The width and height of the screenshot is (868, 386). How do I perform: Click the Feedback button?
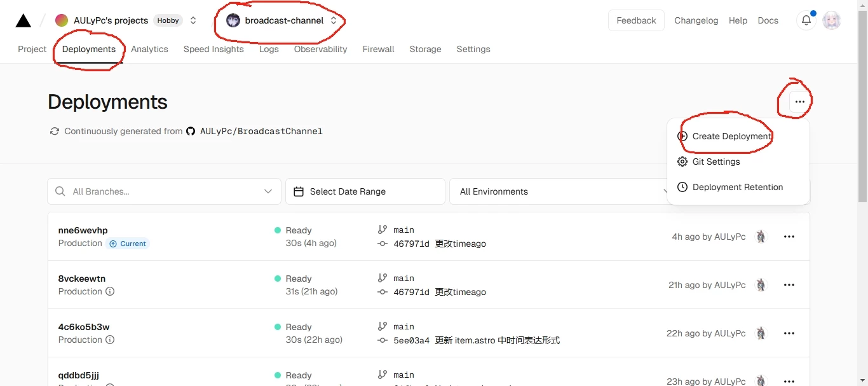coord(636,20)
